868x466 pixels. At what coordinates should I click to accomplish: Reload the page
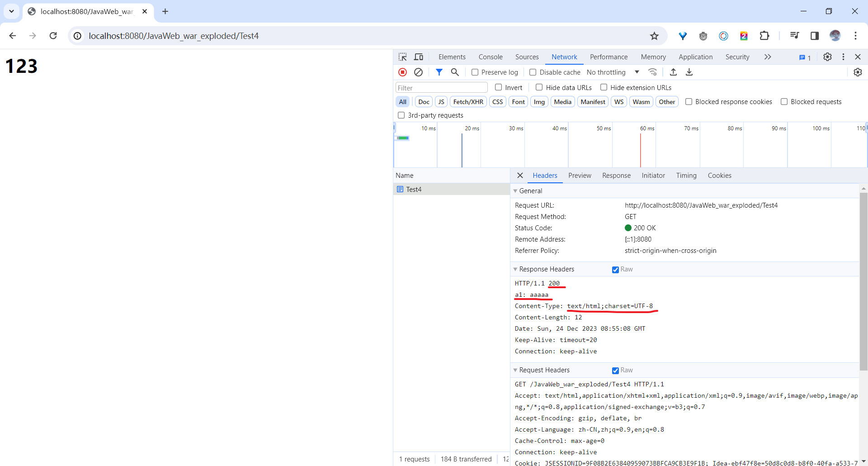click(53, 36)
